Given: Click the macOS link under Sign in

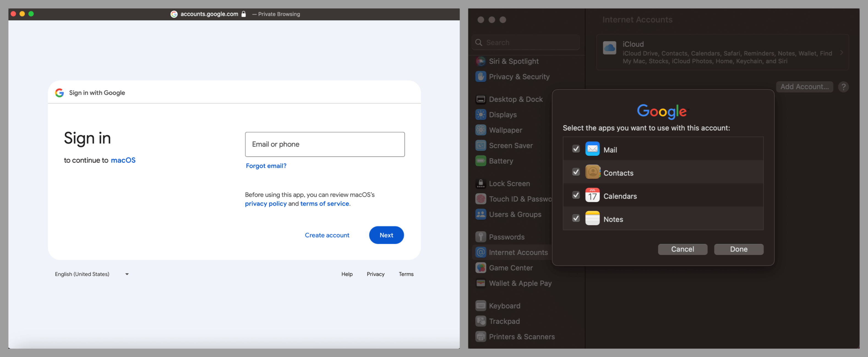Looking at the screenshot, I should (x=123, y=160).
